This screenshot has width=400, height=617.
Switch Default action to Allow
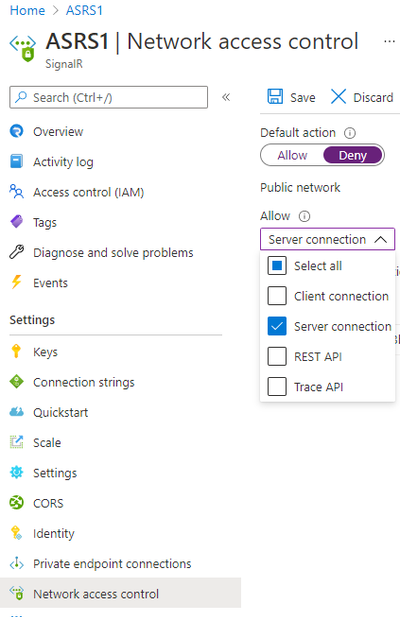pyautogui.click(x=292, y=155)
